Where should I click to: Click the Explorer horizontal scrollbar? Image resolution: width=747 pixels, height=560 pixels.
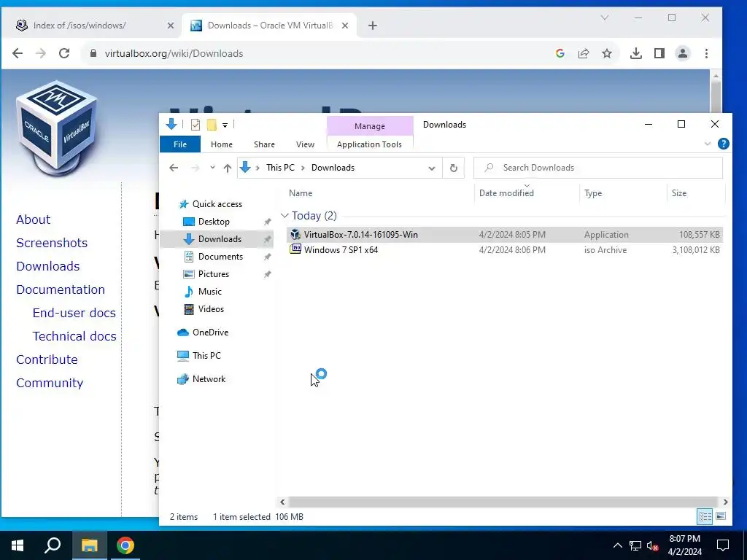[503, 502]
